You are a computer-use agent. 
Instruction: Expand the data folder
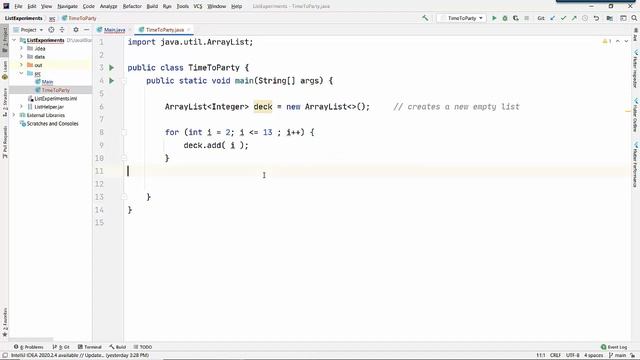tap(22, 57)
